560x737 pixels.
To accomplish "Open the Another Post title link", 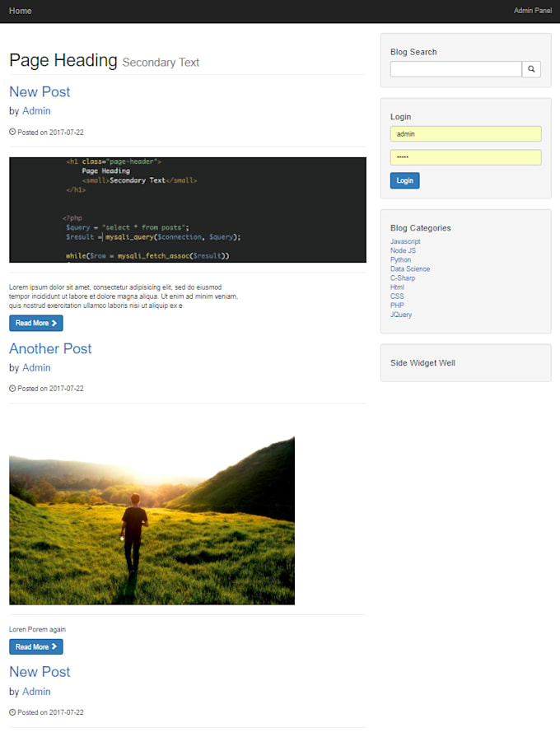I will point(50,349).
